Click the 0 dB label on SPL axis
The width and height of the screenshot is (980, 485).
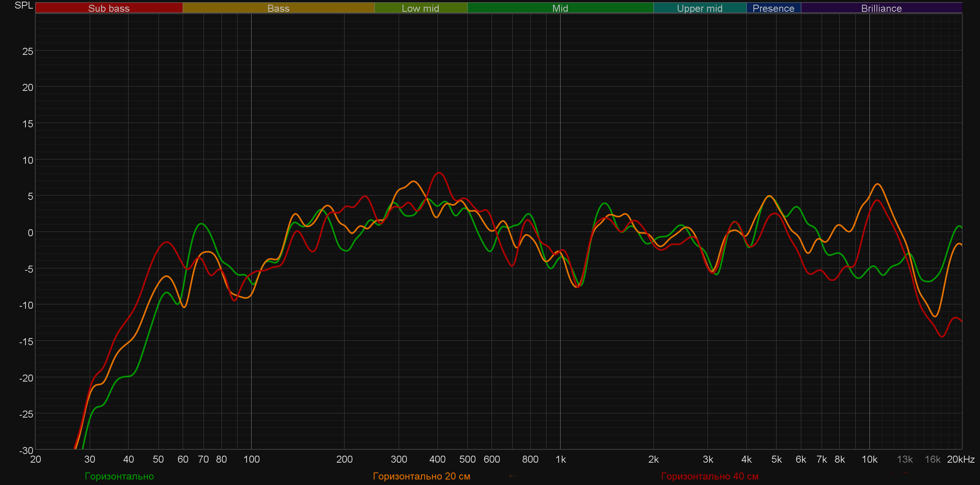[x=30, y=233]
